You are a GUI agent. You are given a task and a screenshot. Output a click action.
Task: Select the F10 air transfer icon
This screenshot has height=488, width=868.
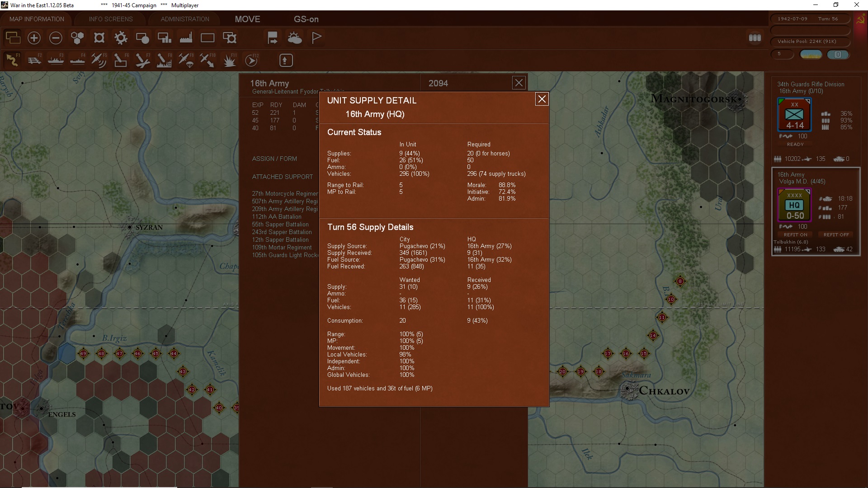208,60
